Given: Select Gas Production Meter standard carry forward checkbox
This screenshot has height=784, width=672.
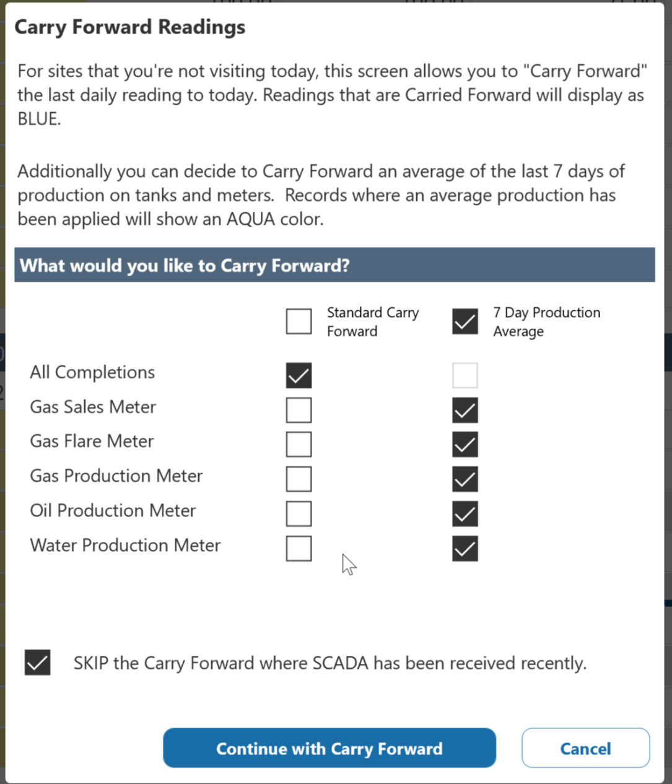Looking at the screenshot, I should [299, 479].
